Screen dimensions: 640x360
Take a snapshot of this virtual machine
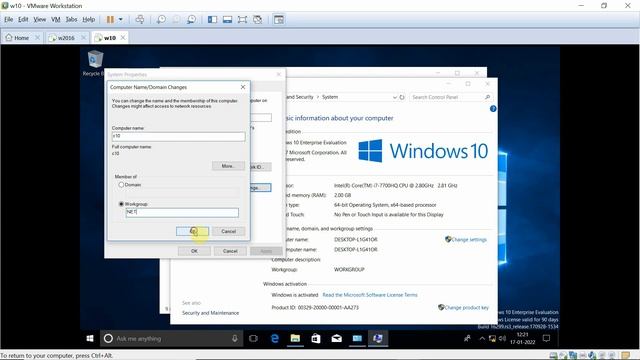pyautogui.click(x=162, y=19)
